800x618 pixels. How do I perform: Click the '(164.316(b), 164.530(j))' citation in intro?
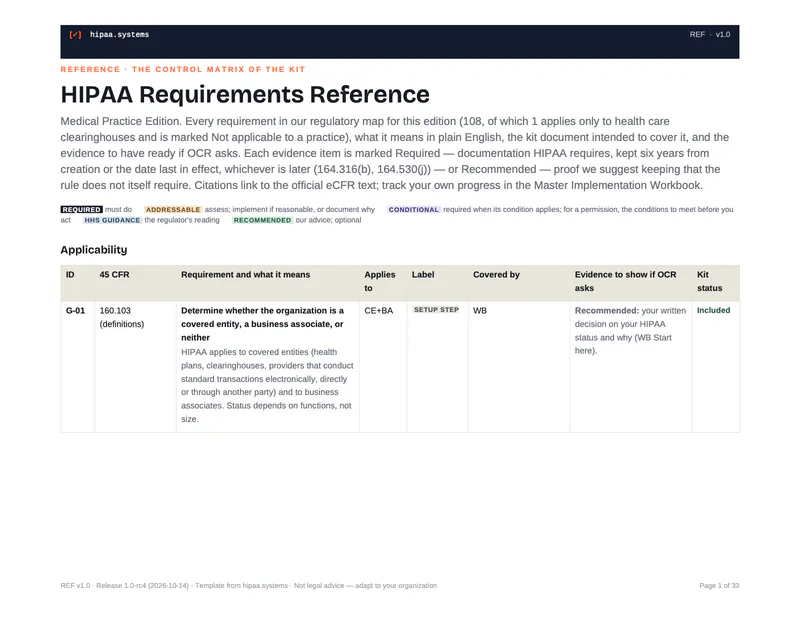[372, 169]
